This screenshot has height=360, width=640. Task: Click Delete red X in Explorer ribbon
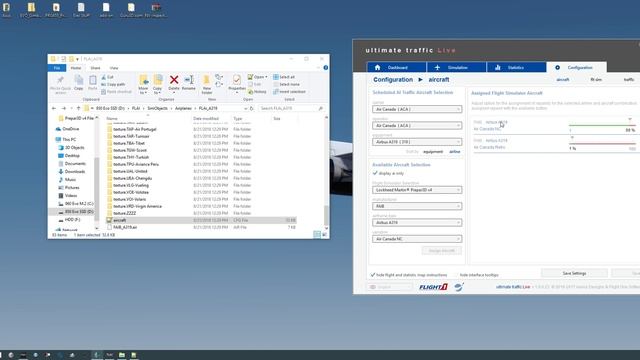pyautogui.click(x=174, y=80)
